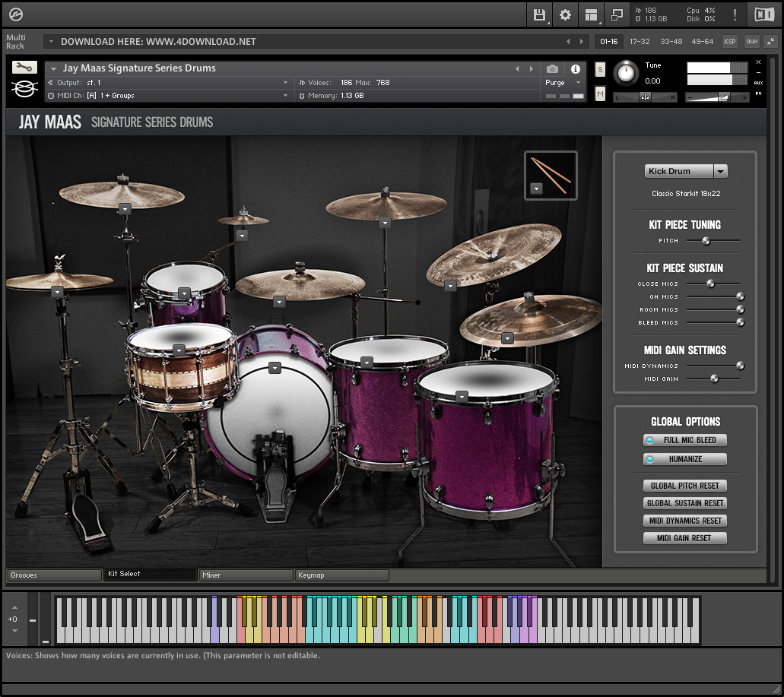The width and height of the screenshot is (784, 697).
Task: Expand instrument name dropdown triangle
Action: [53, 69]
